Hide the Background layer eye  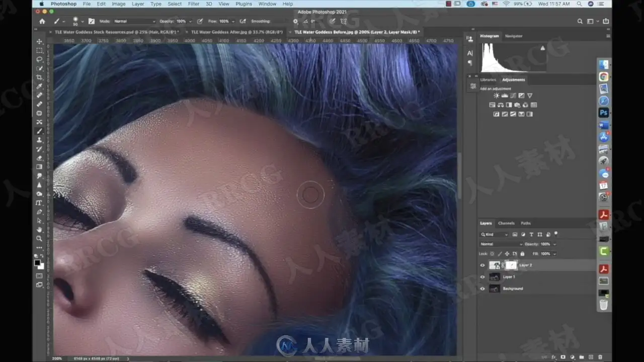(482, 289)
